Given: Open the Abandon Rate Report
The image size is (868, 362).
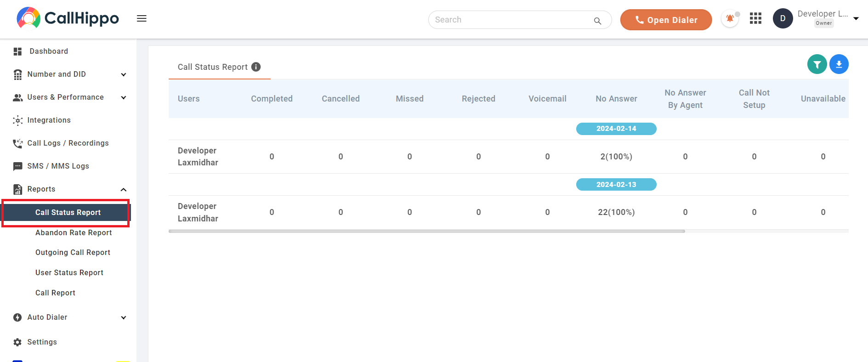Looking at the screenshot, I should tap(74, 233).
